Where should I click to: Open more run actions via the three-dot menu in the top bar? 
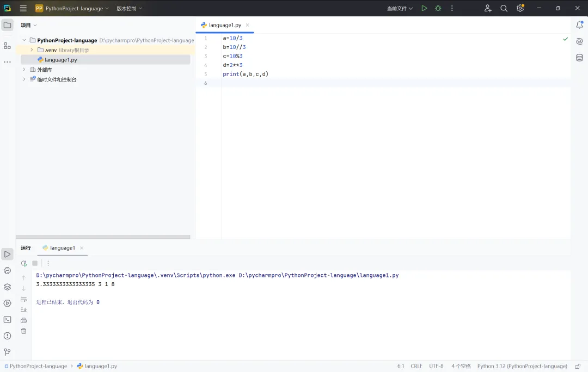[x=452, y=8]
